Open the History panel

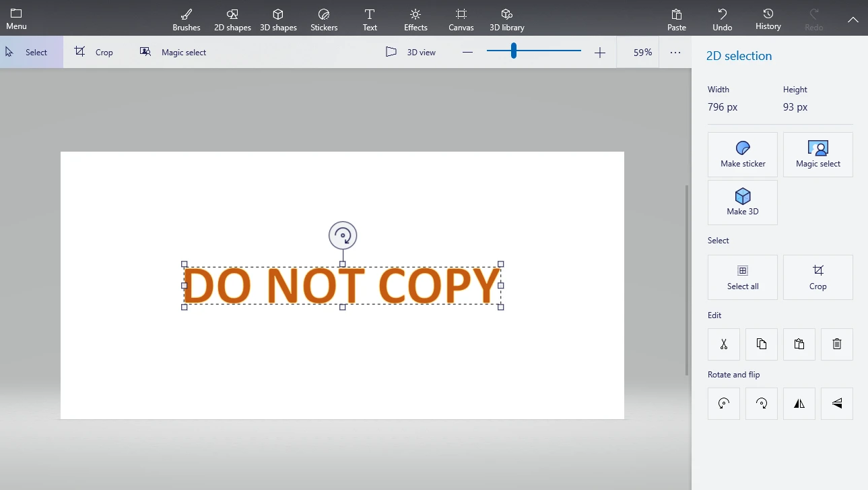point(768,19)
